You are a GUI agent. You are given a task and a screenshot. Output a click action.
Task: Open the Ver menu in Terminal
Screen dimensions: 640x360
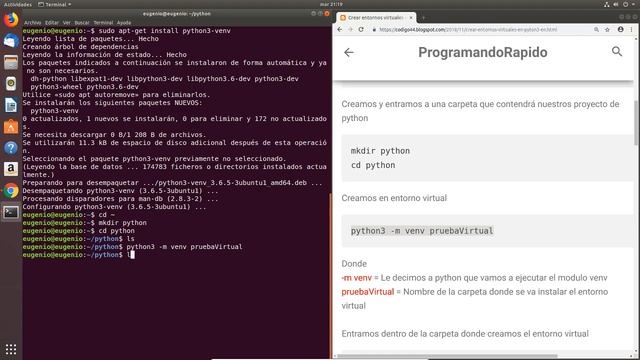tap(67, 23)
